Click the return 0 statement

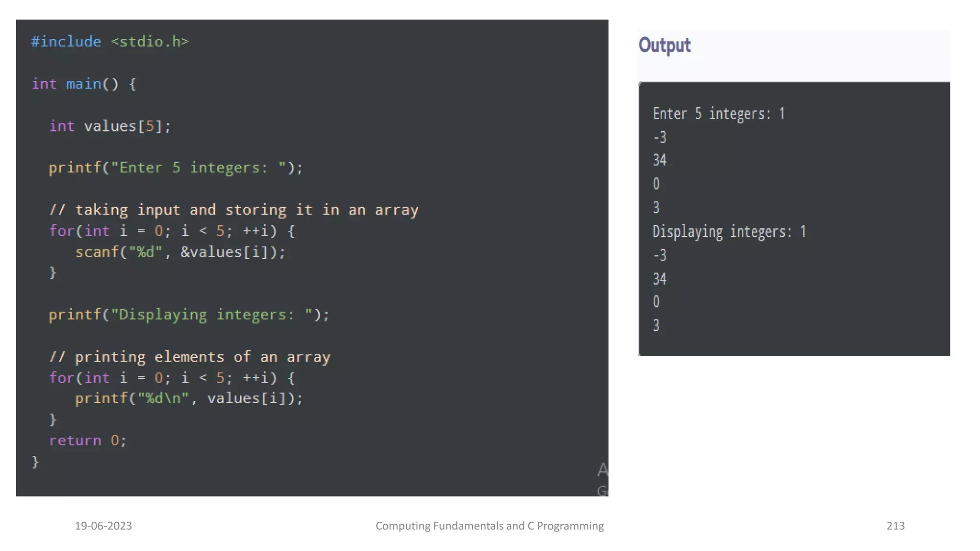point(88,441)
